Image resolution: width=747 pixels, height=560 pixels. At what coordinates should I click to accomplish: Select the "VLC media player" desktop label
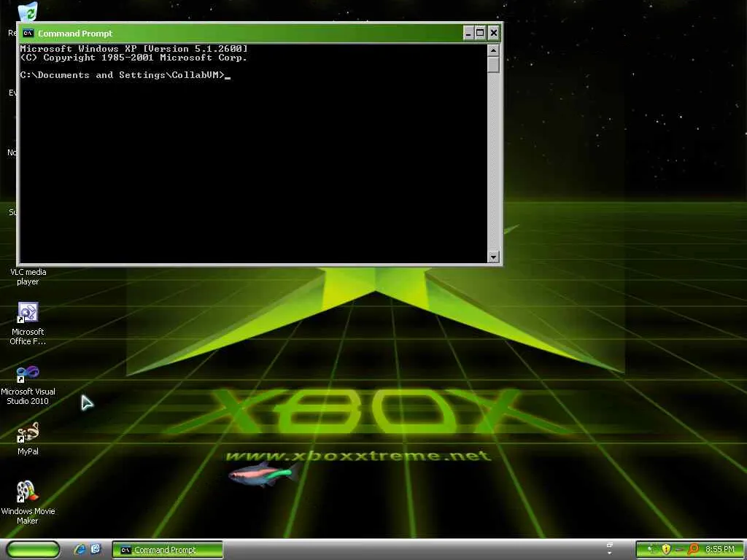point(28,276)
